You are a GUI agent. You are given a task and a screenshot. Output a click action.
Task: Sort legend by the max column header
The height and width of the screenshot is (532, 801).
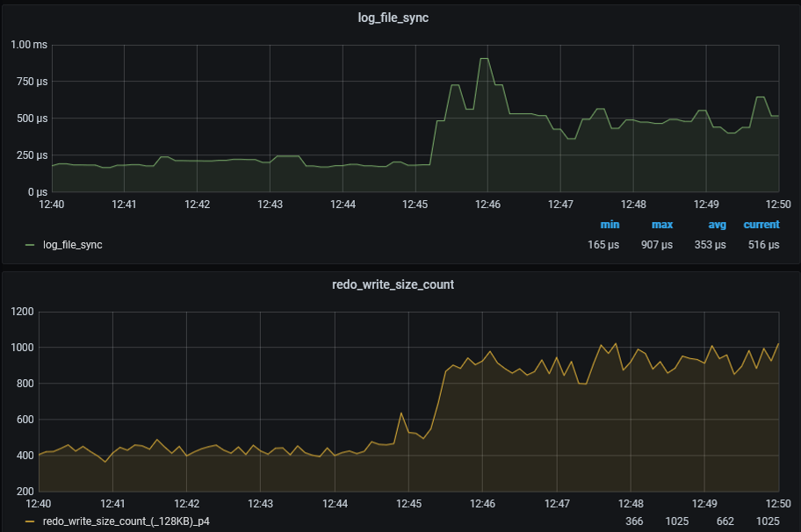pos(661,225)
